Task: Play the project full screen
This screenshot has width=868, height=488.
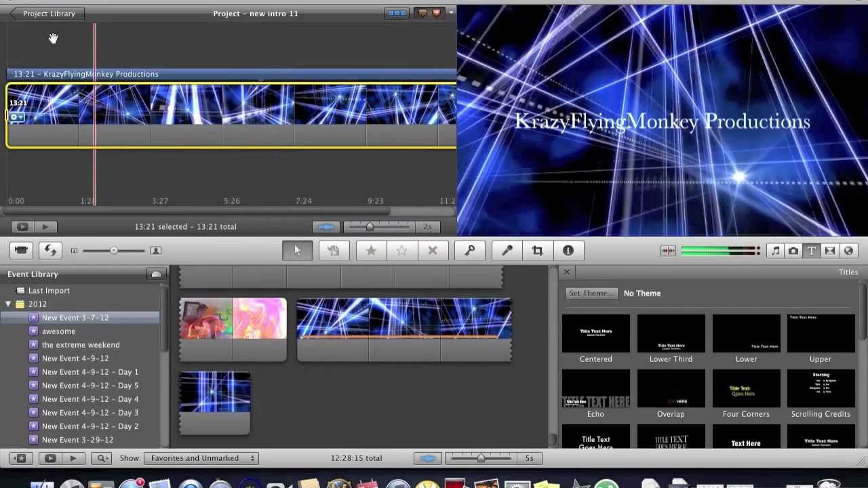Action: coord(22,227)
